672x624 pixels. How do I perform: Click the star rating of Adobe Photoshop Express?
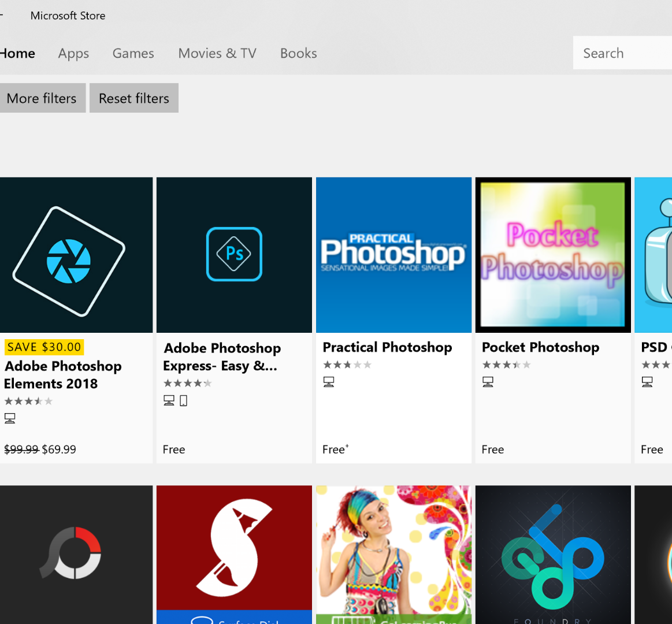(x=188, y=383)
